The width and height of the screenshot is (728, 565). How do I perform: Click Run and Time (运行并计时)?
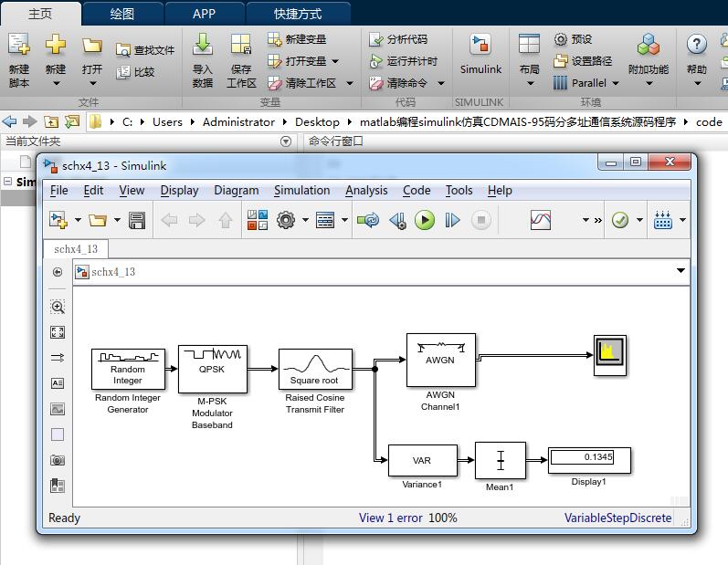(403, 61)
